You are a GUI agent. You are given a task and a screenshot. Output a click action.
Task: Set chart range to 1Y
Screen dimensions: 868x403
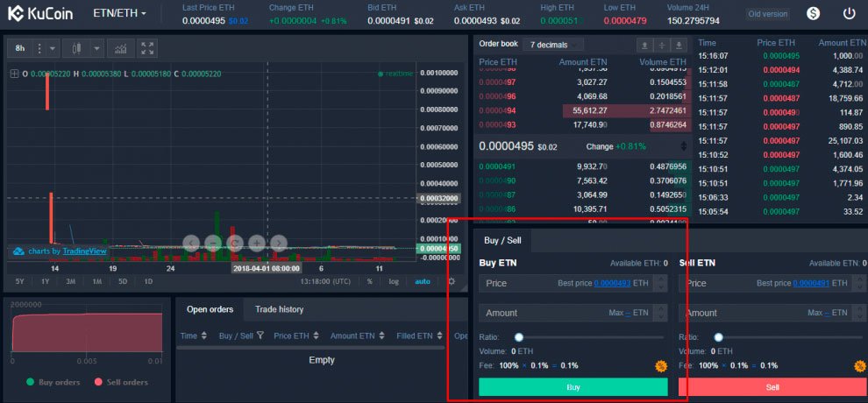coord(46,281)
